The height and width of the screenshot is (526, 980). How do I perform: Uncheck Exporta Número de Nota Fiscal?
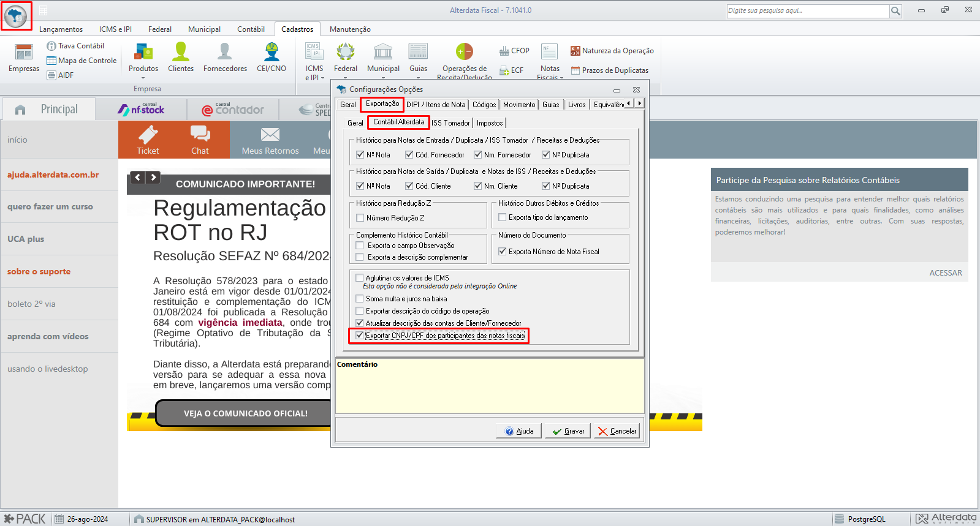pyautogui.click(x=503, y=252)
